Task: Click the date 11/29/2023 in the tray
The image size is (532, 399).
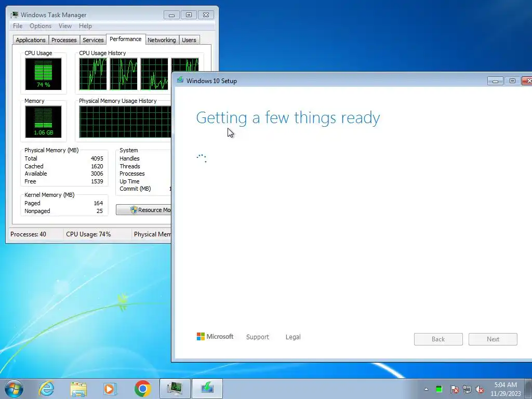Action: pos(506,394)
